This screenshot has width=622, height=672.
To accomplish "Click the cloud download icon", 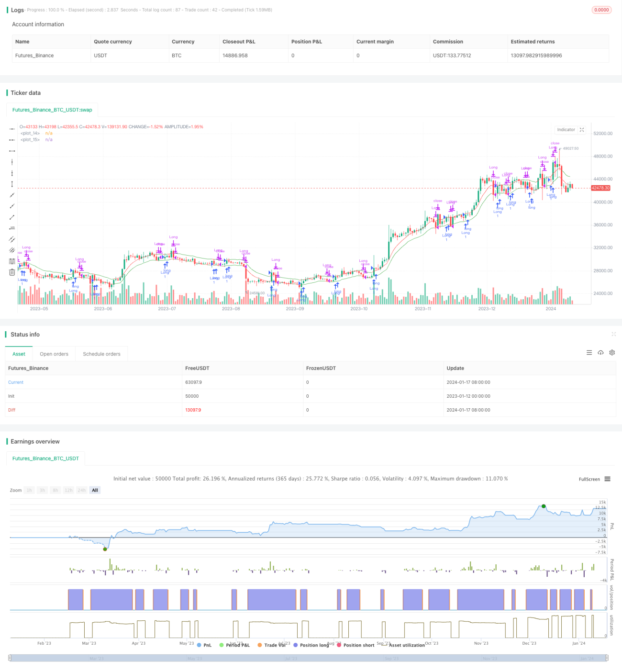I will (x=600, y=353).
